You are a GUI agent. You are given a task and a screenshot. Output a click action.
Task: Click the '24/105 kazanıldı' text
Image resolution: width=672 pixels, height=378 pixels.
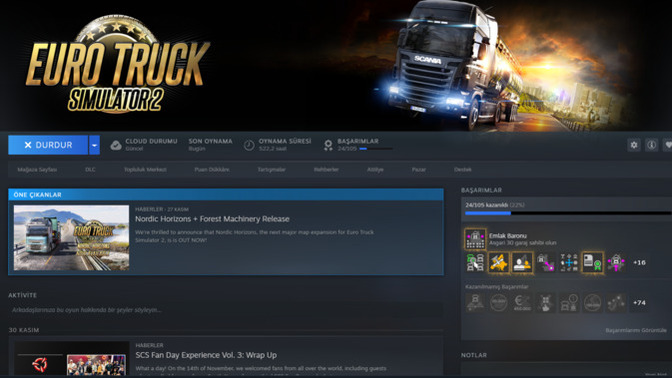[486, 205]
